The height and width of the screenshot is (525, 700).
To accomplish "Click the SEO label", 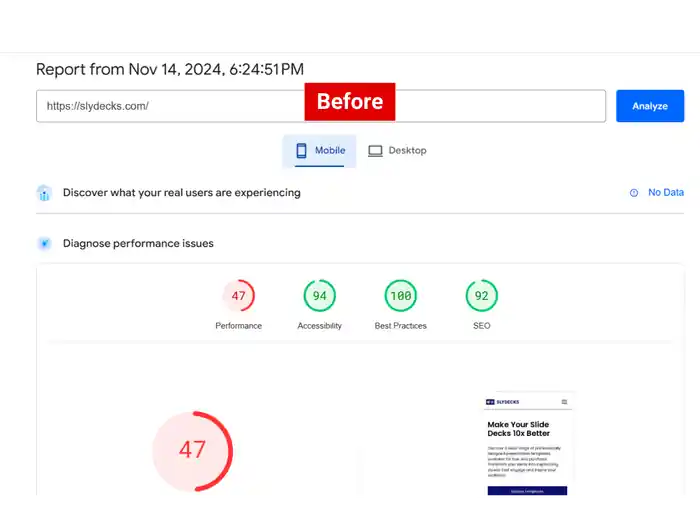I will (482, 326).
